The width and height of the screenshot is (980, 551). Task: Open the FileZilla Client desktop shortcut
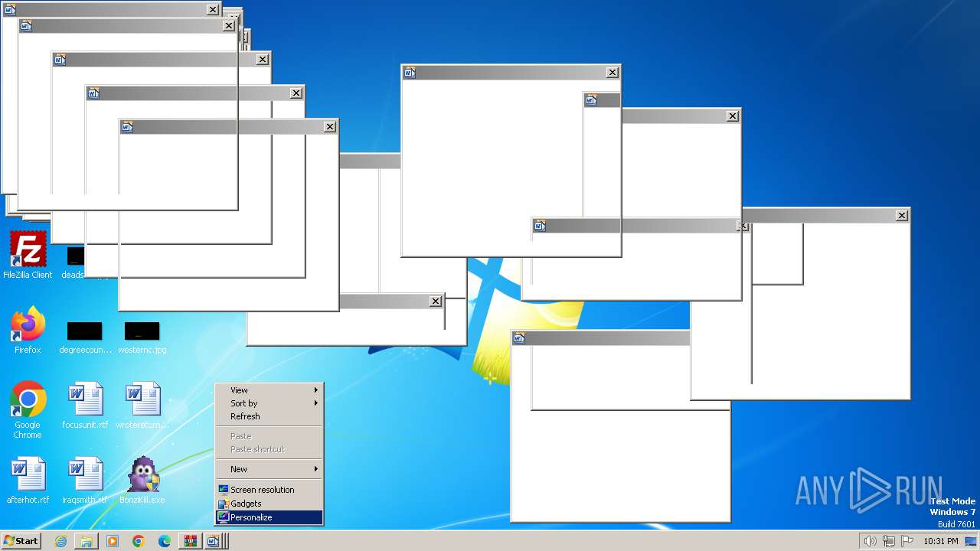[x=28, y=256]
